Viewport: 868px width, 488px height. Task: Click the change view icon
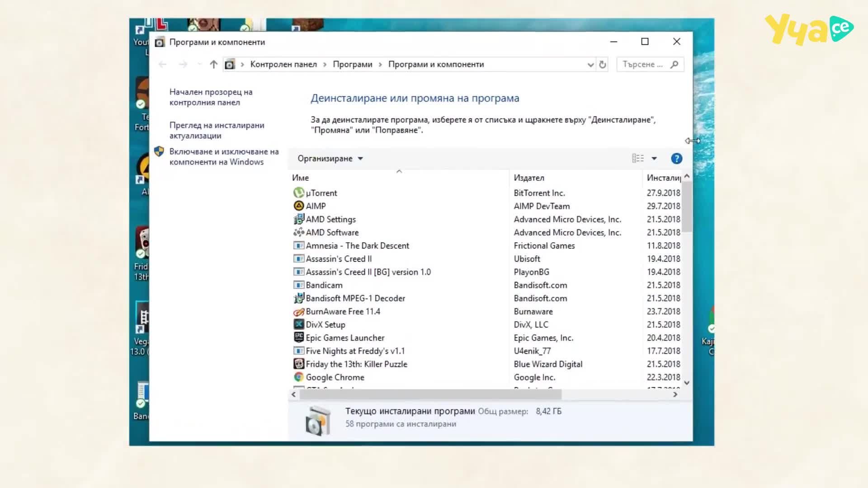[637, 159]
